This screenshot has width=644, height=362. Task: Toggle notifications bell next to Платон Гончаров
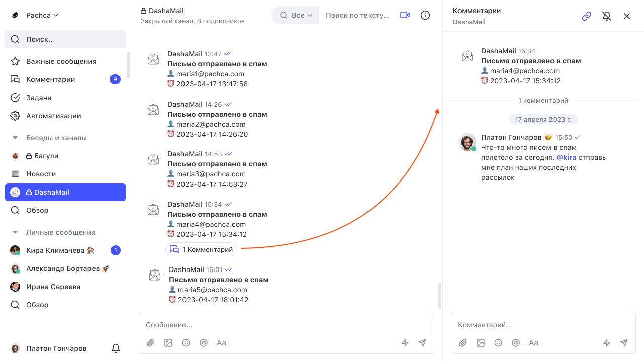click(x=116, y=348)
